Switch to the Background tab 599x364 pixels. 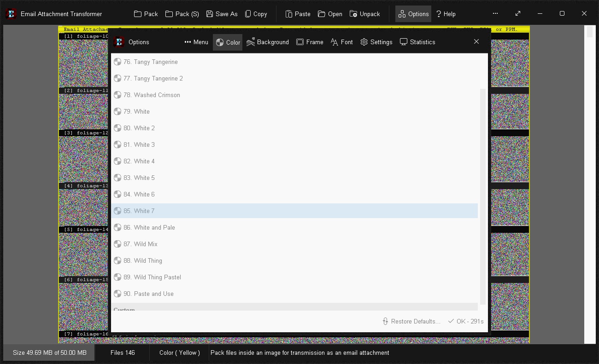pyautogui.click(x=268, y=42)
